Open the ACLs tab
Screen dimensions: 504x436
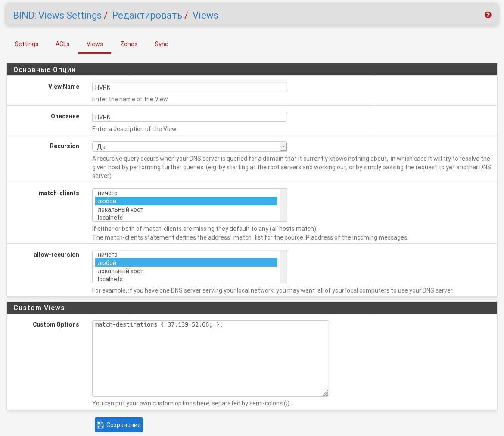tap(62, 44)
